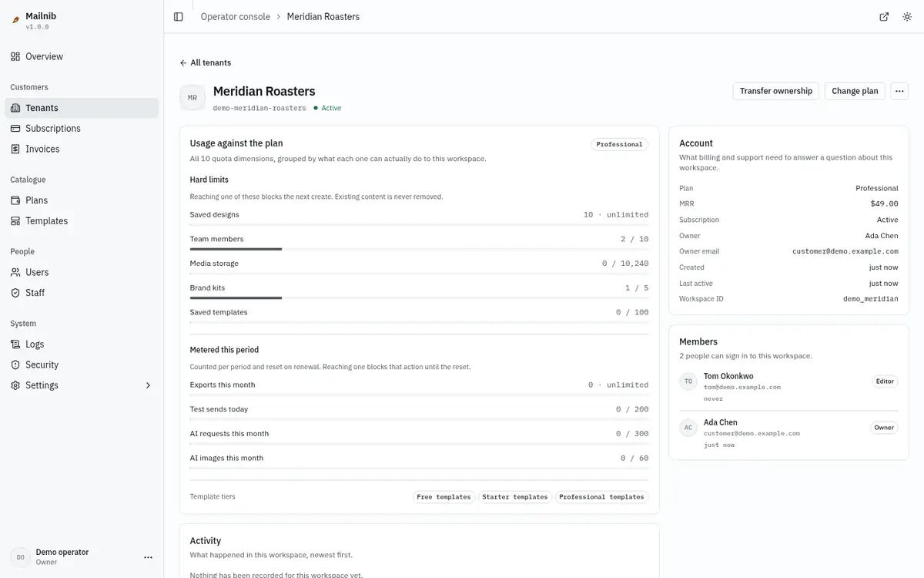Click Workspace ID value demo_meridian

coord(871,299)
